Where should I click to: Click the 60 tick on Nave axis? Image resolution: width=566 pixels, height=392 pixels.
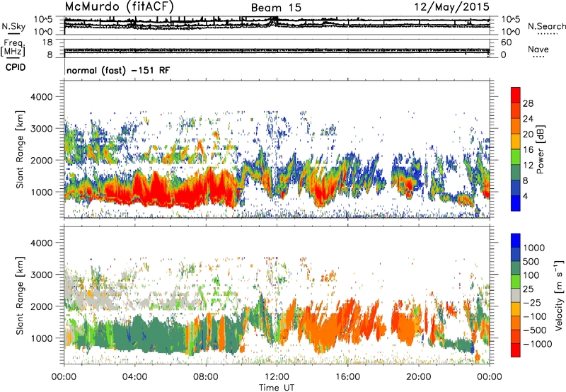pos(506,42)
